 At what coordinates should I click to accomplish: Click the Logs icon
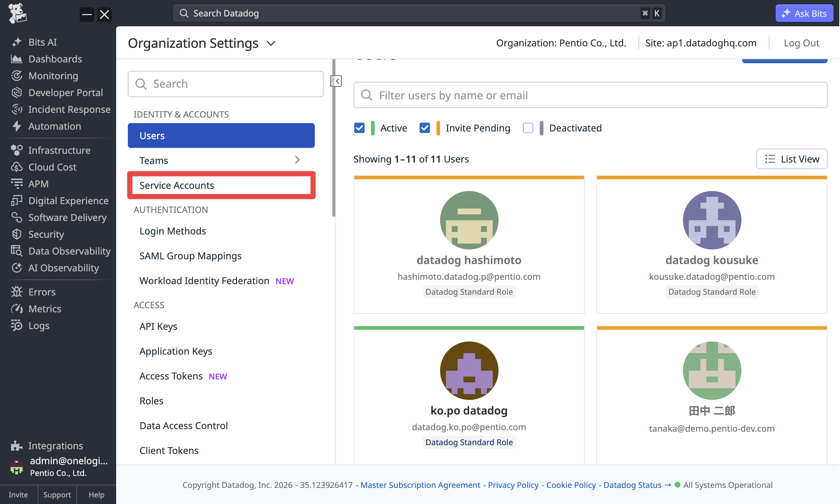tap(16, 325)
